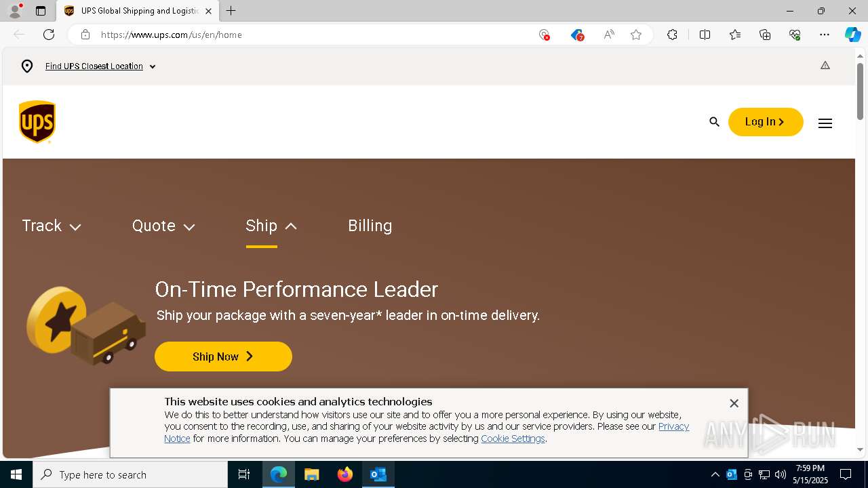Click the page vertical scrollbar thumb

click(860, 91)
